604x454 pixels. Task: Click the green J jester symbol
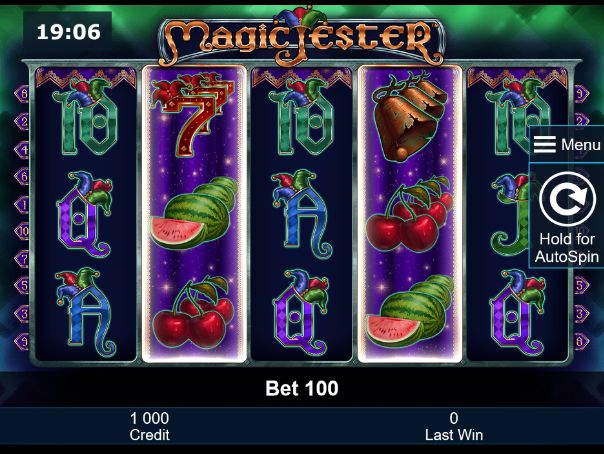click(510, 214)
